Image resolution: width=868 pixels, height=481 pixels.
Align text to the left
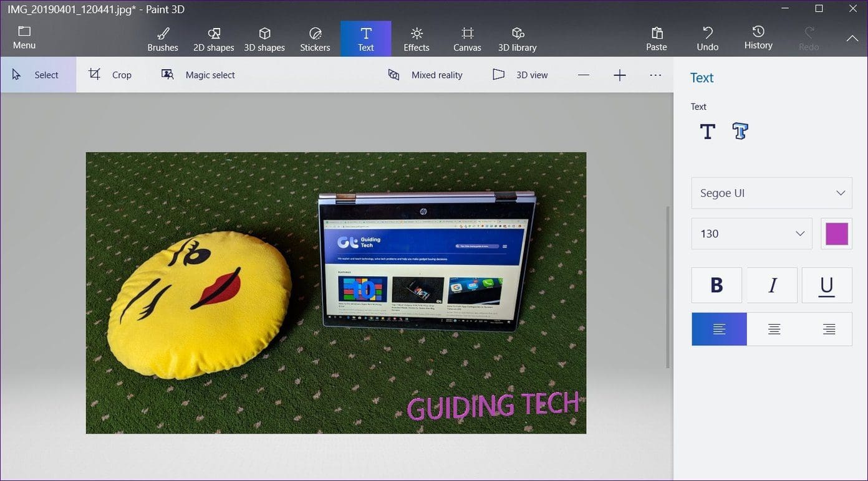[719, 329]
